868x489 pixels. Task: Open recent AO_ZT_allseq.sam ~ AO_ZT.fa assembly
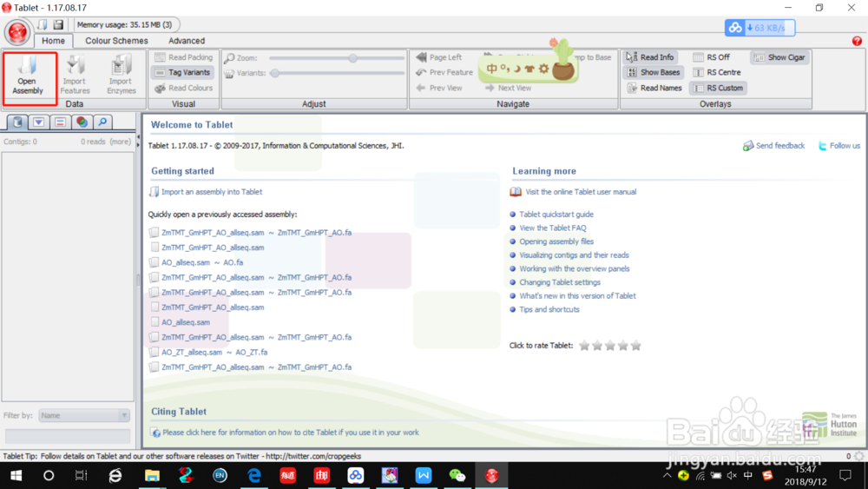tap(214, 353)
